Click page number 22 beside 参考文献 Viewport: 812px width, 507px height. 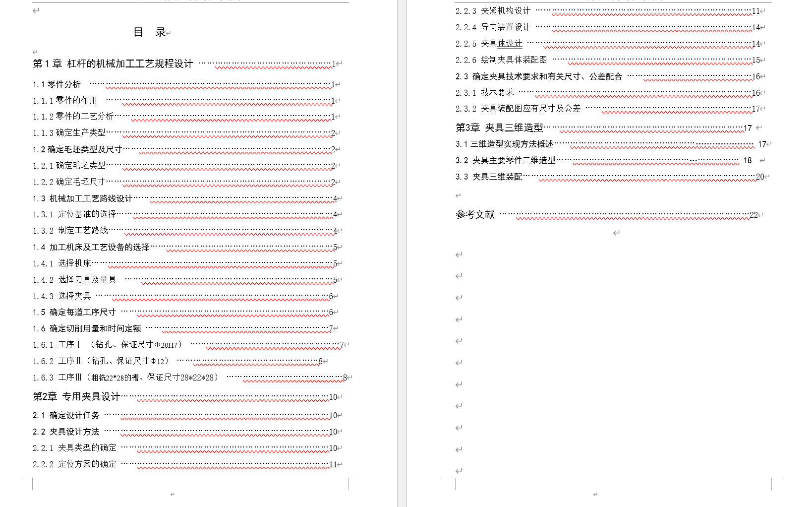[x=754, y=215]
